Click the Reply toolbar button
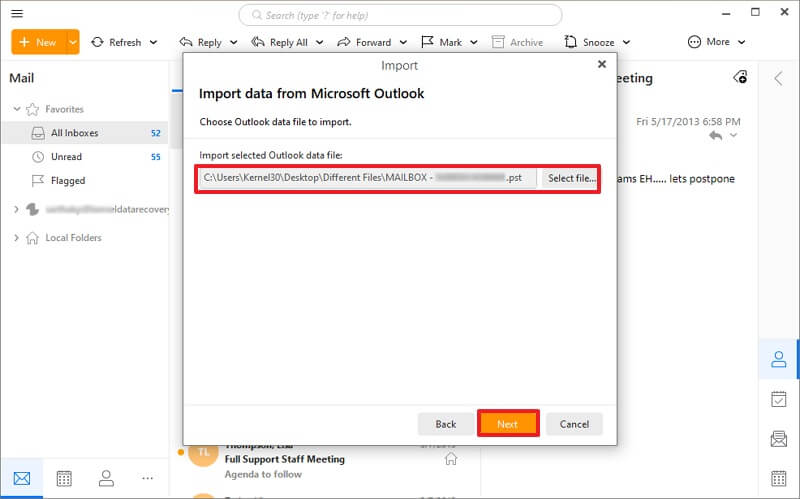The width and height of the screenshot is (800, 499). tap(201, 42)
